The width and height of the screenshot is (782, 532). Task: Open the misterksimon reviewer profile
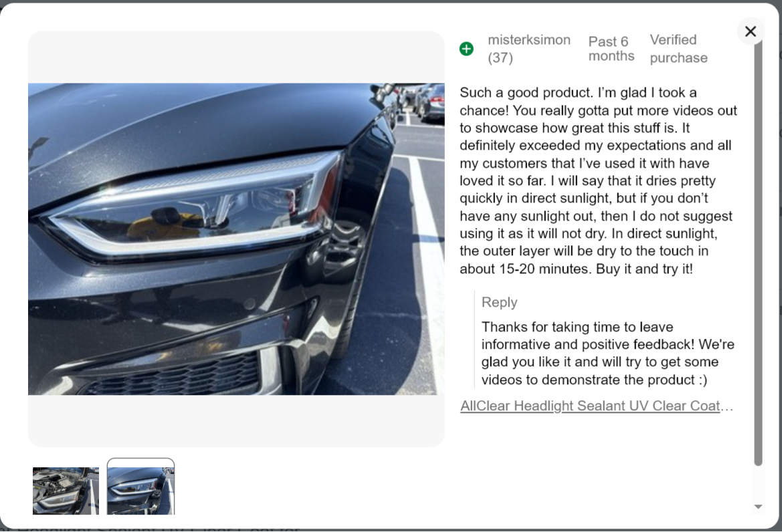pos(528,40)
